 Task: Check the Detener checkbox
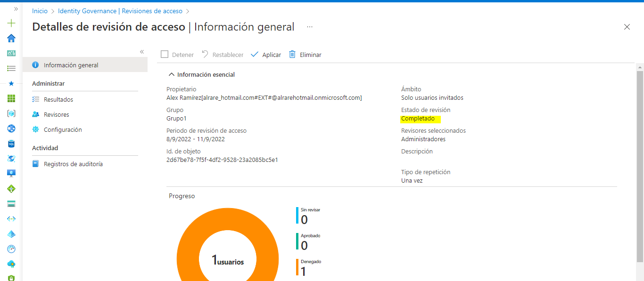164,55
